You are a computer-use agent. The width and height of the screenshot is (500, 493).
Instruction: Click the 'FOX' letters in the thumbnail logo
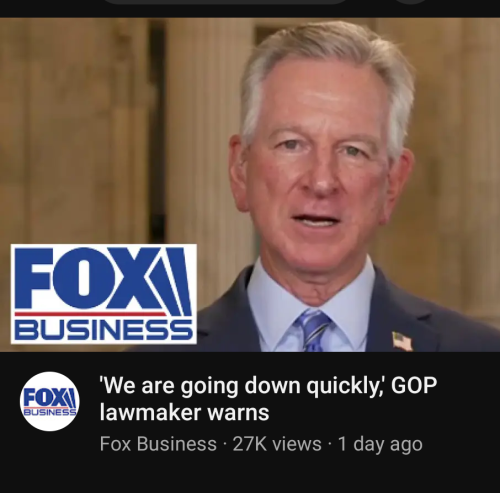click(87, 278)
